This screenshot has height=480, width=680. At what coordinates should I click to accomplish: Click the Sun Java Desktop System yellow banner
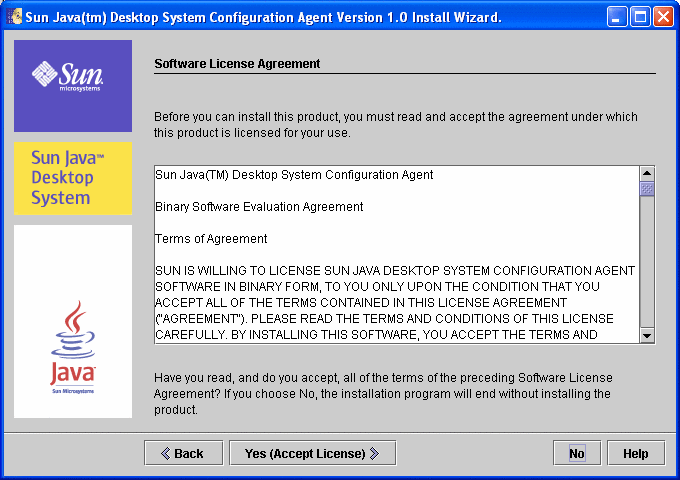73,178
